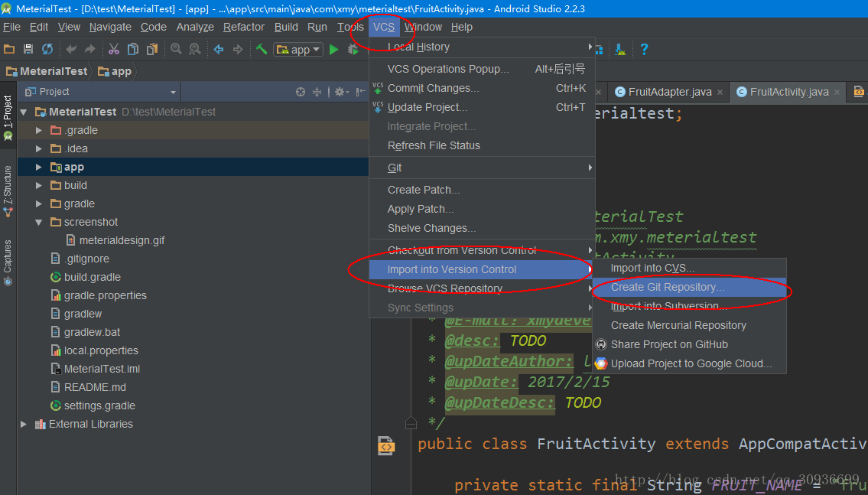Expand the gradle folder arrow
Screen dimensions: 868x495
(39, 204)
